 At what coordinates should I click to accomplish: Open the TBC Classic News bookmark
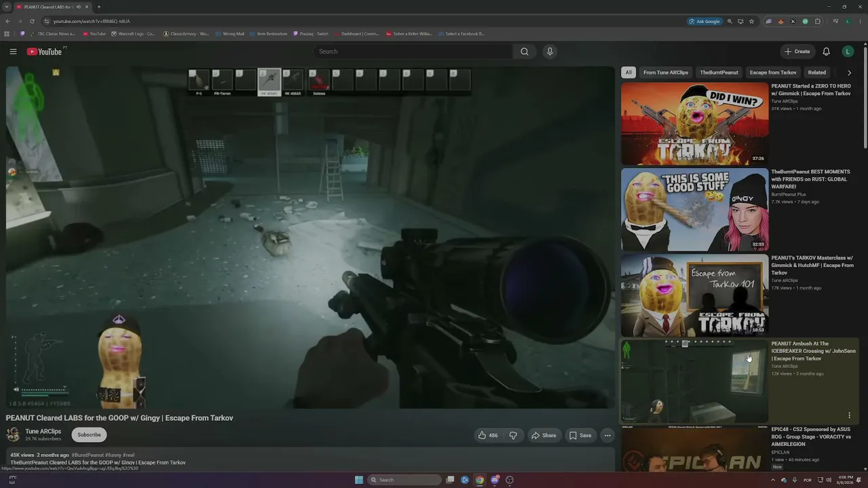[x=52, y=34]
